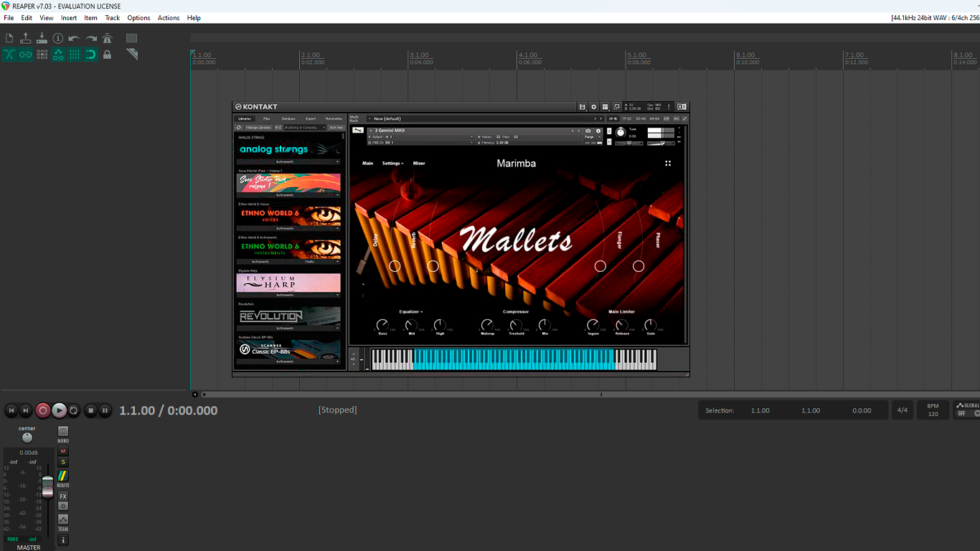Open the Actions menu

pyautogui.click(x=169, y=18)
